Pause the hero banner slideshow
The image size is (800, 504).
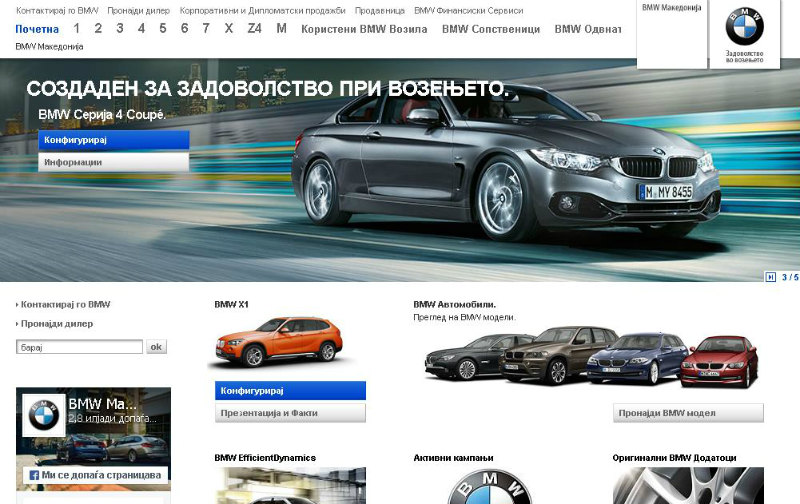pyautogui.click(x=770, y=277)
